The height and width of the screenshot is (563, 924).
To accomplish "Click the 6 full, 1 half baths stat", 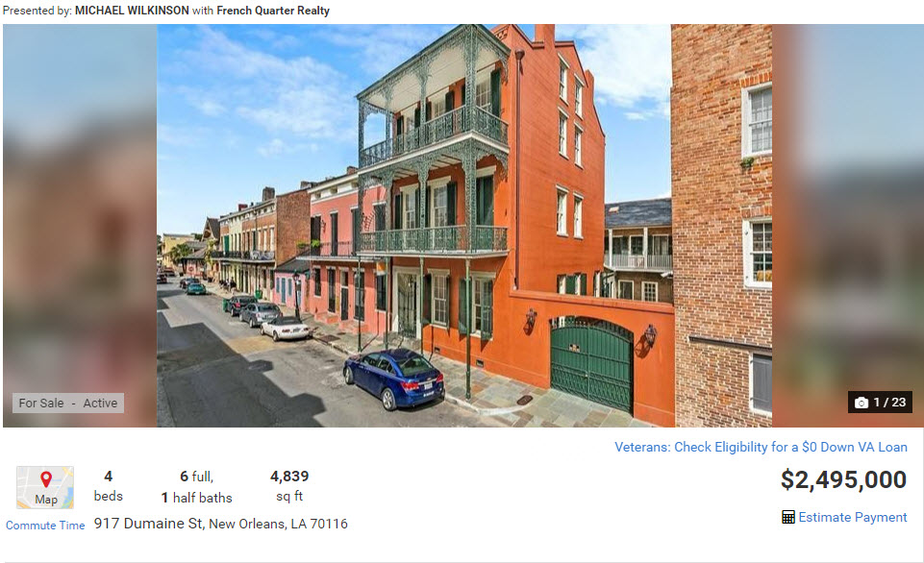I will point(197,486).
